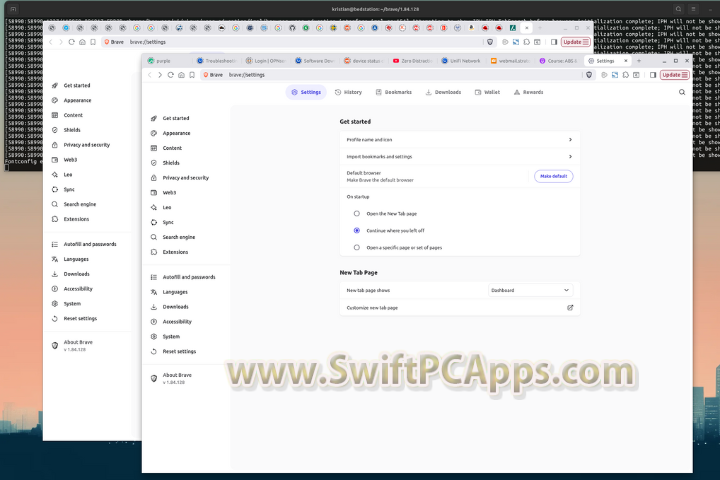The image size is (720, 480).
Task: Open New tab page shows dropdown
Action: pos(530,290)
